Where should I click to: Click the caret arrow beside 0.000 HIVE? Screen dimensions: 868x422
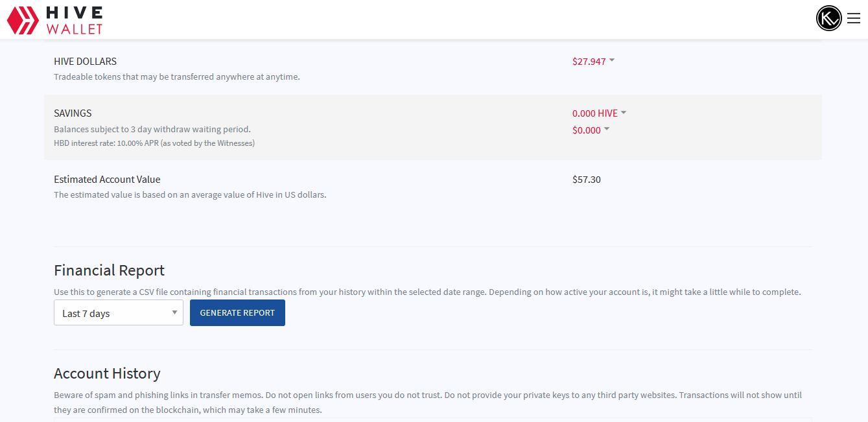pos(624,112)
